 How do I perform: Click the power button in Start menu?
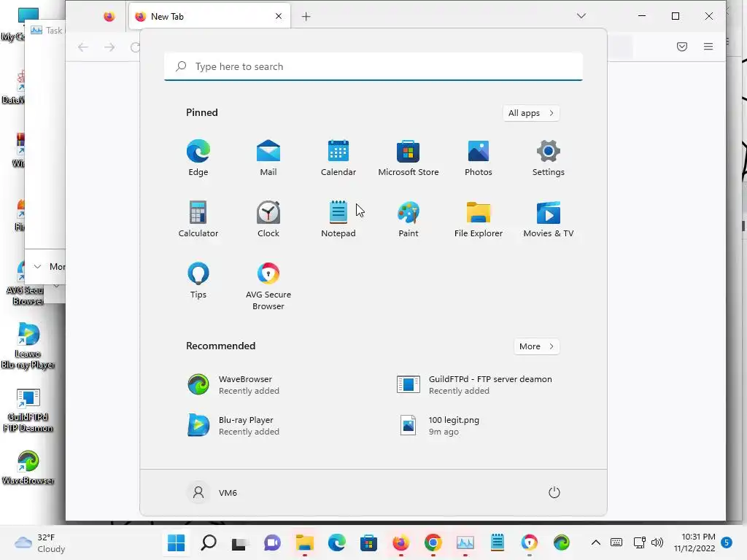554,492
